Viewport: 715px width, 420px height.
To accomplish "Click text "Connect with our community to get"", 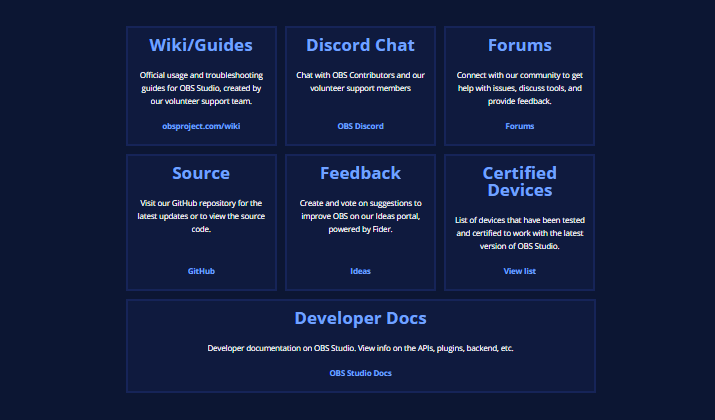I will click(x=519, y=75).
